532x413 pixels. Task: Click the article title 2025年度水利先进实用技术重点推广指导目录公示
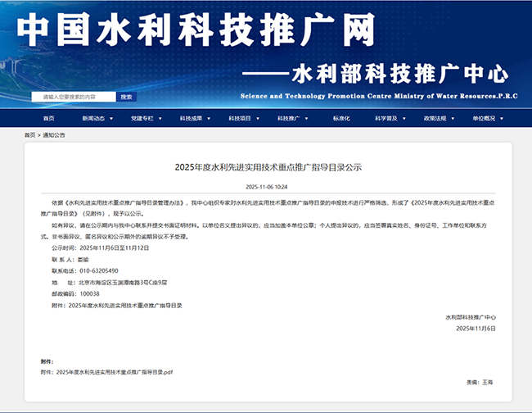[x=268, y=167]
